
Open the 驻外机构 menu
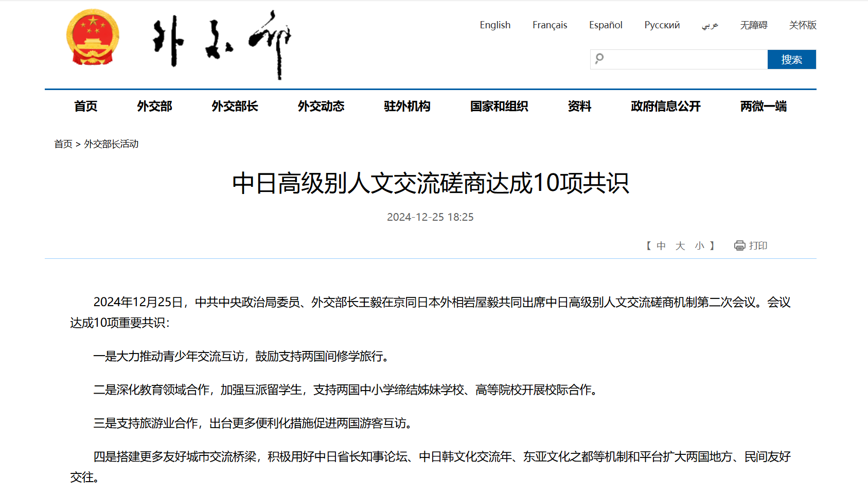click(407, 106)
